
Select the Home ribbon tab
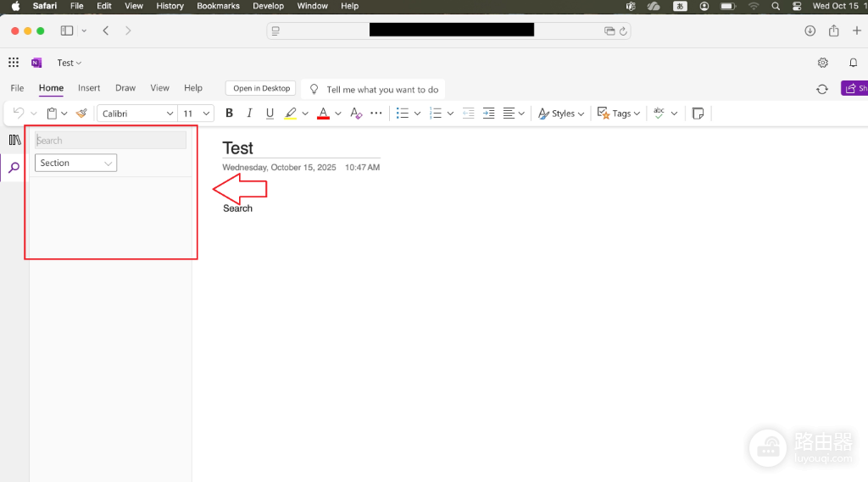tap(51, 88)
